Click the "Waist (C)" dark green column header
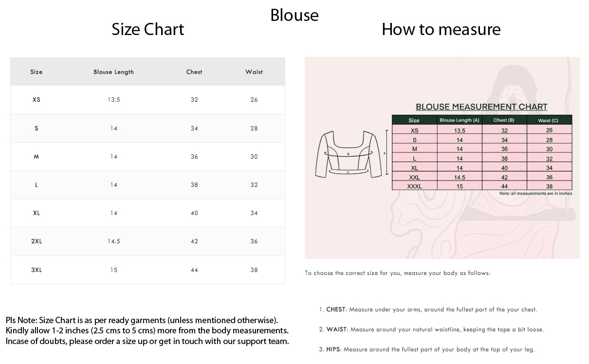The height and width of the screenshot is (364, 589). click(548, 120)
